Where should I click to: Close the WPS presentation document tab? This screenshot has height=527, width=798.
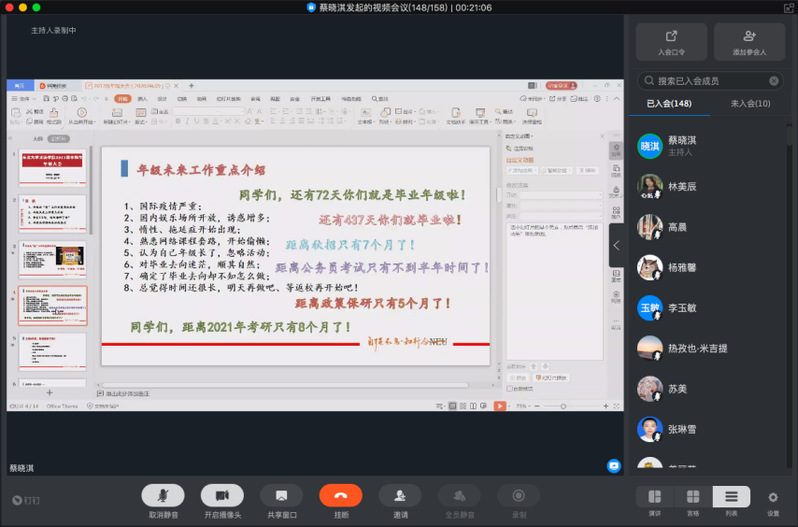click(x=176, y=86)
